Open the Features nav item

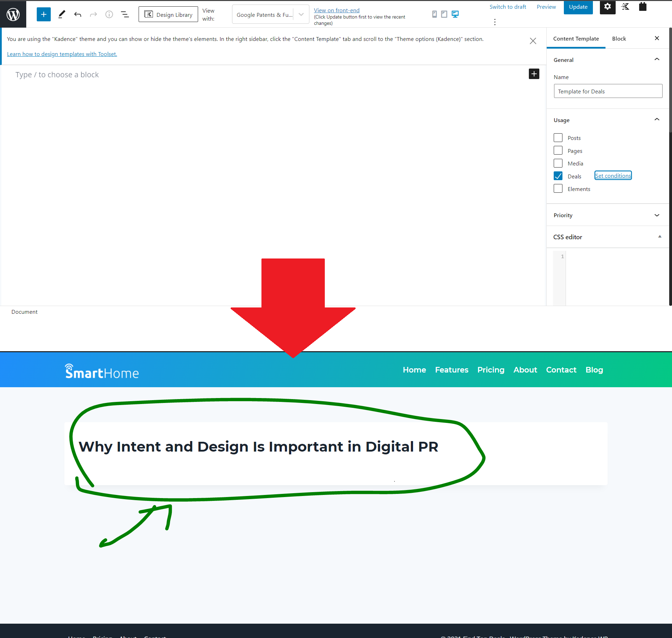(x=451, y=370)
